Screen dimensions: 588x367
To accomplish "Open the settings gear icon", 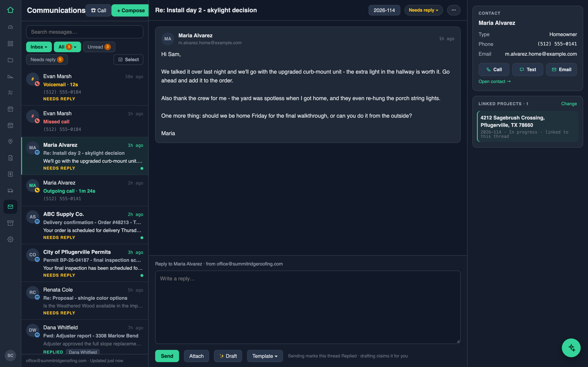I will [x=10, y=239].
